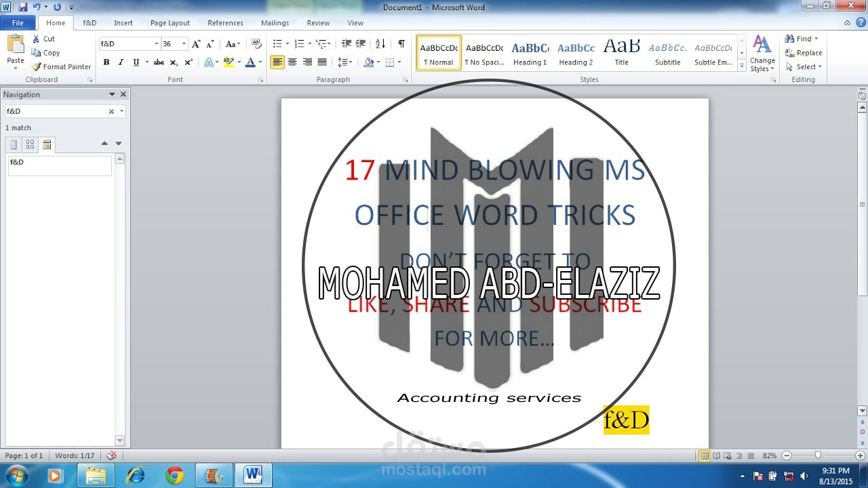Screen dimensions: 868x488
Task: Browse pages in Navigation pane
Action: point(30,144)
